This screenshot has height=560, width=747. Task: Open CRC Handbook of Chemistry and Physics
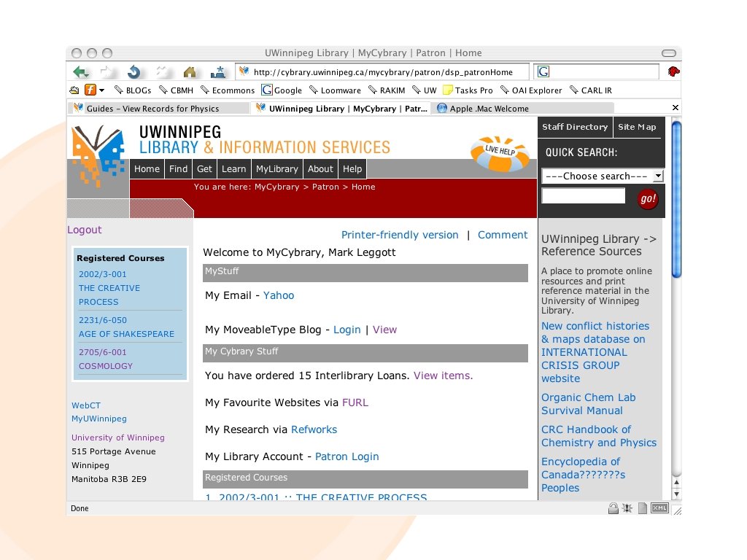click(x=599, y=436)
